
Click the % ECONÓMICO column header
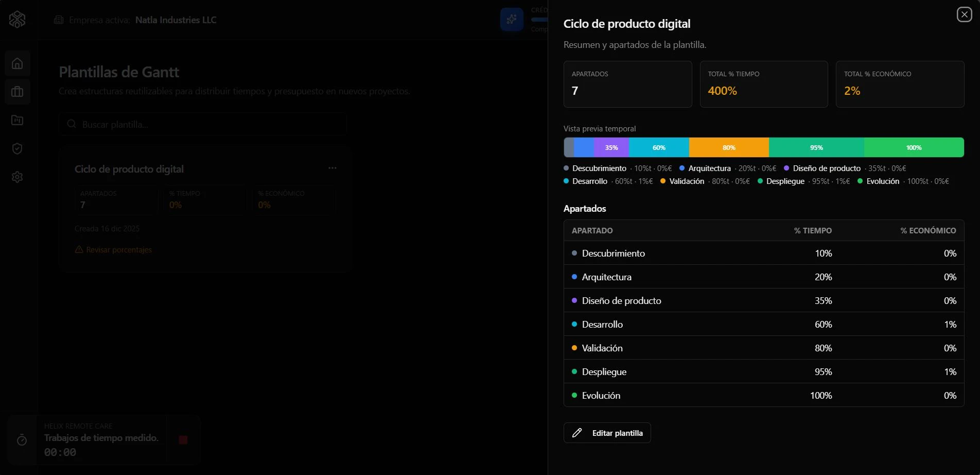(928, 230)
